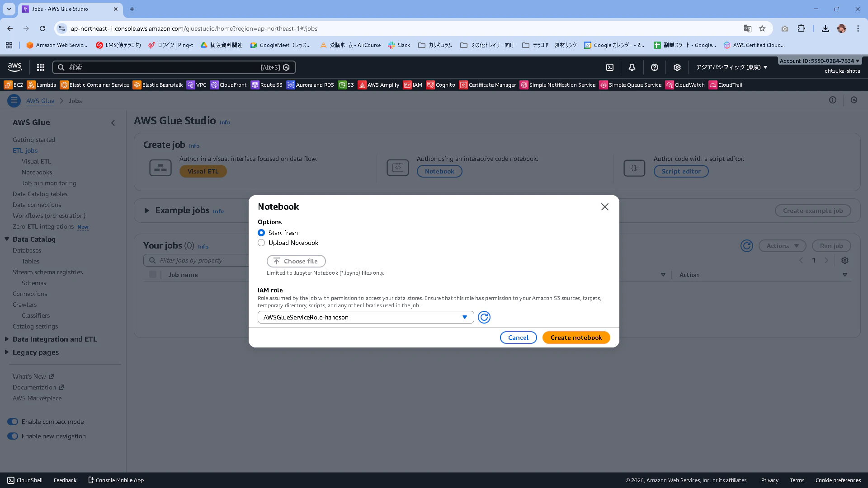
Task: Open AWS CloudShell icon in top bar
Action: pos(609,67)
